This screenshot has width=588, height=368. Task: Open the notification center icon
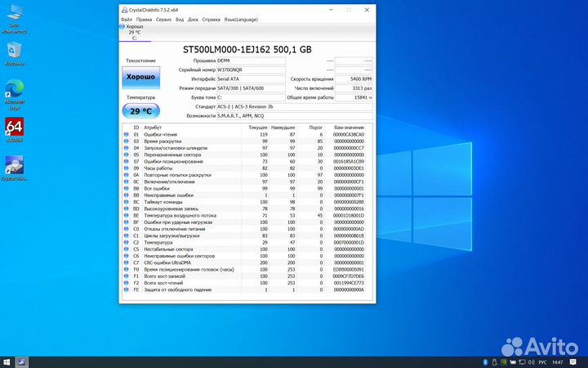573,362
